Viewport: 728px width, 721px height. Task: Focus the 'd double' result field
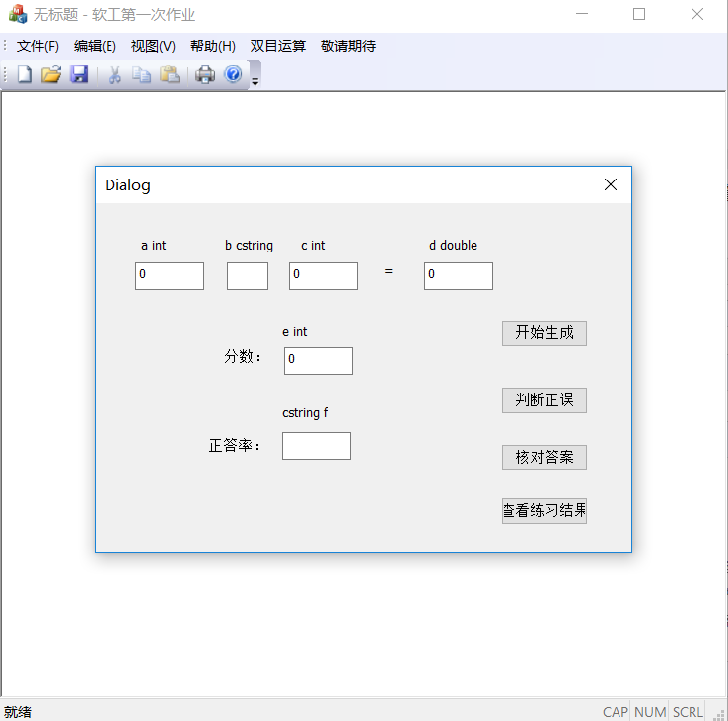[x=459, y=276]
